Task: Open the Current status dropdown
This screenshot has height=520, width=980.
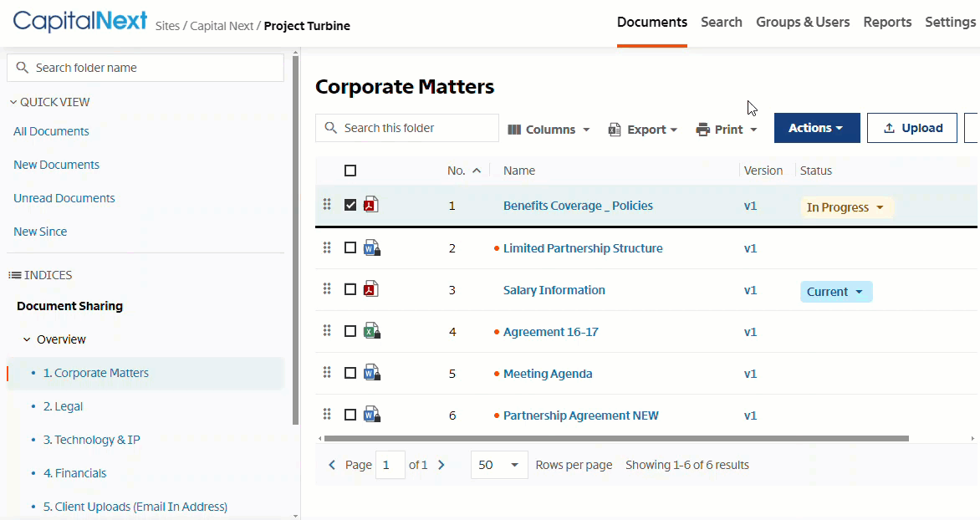Action: 835,292
